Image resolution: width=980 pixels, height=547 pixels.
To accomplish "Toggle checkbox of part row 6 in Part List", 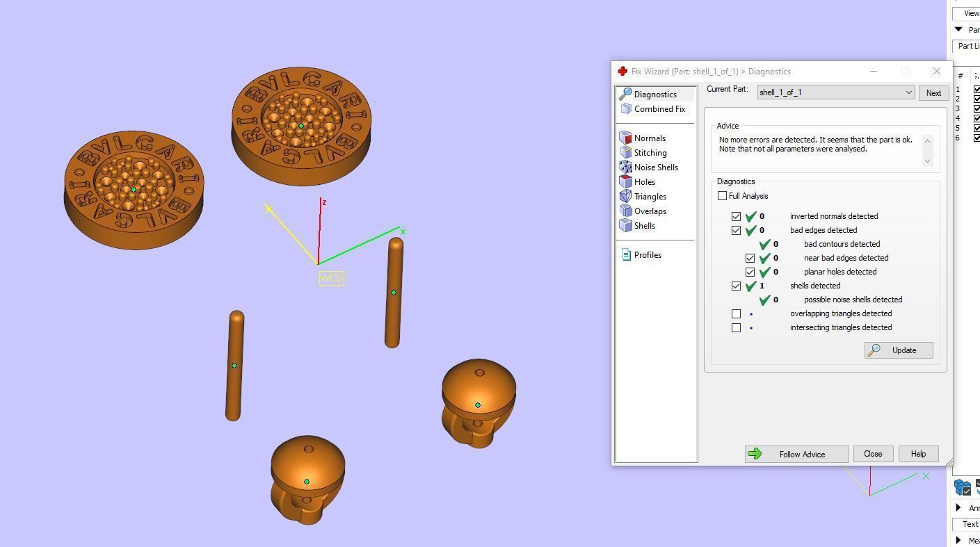I will tap(977, 138).
